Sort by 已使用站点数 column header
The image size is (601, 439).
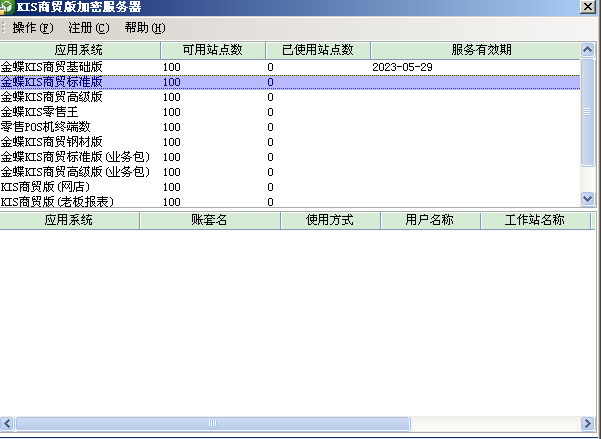(x=318, y=50)
